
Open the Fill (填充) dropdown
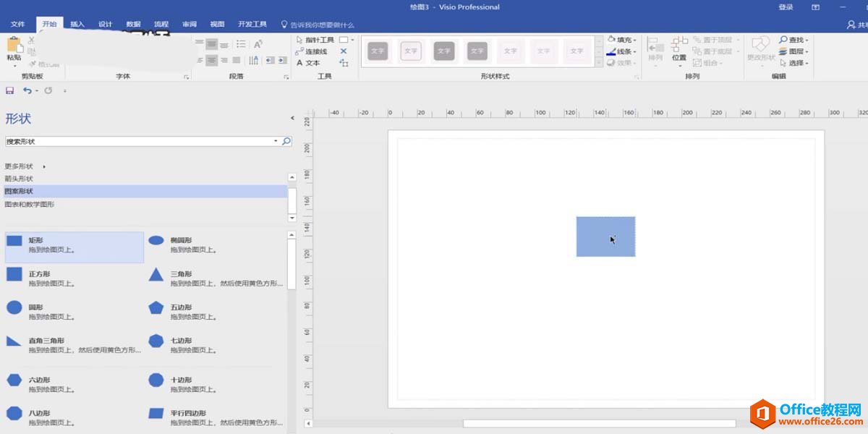621,40
